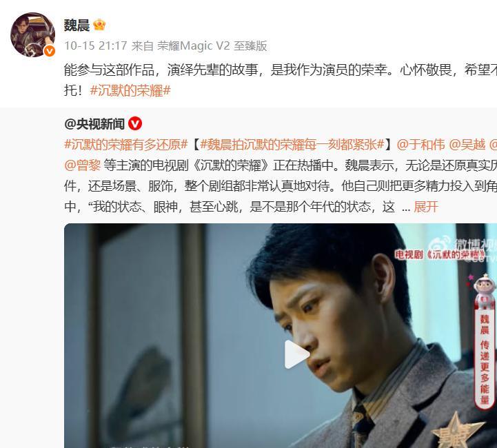Viewport: 497px width, 448px height.
Task: Click the orange verified badge on avatar
Action: tap(49, 51)
